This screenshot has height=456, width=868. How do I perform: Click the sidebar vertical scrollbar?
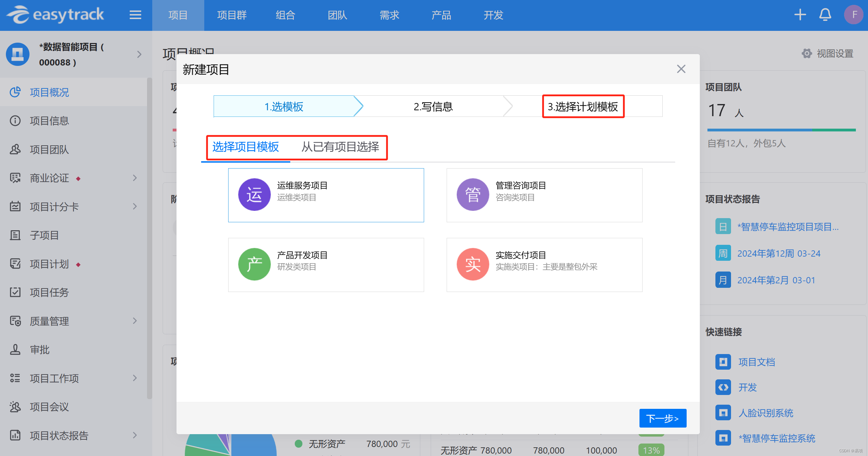149,239
